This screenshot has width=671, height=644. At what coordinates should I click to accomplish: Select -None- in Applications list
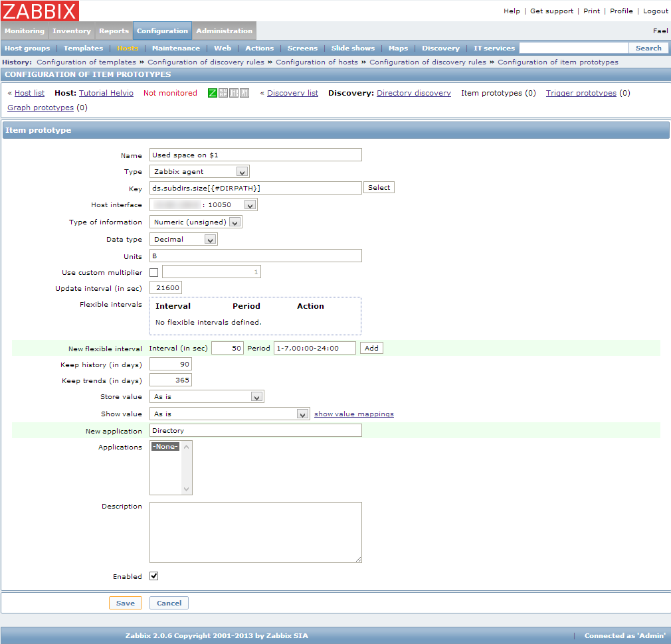165,446
